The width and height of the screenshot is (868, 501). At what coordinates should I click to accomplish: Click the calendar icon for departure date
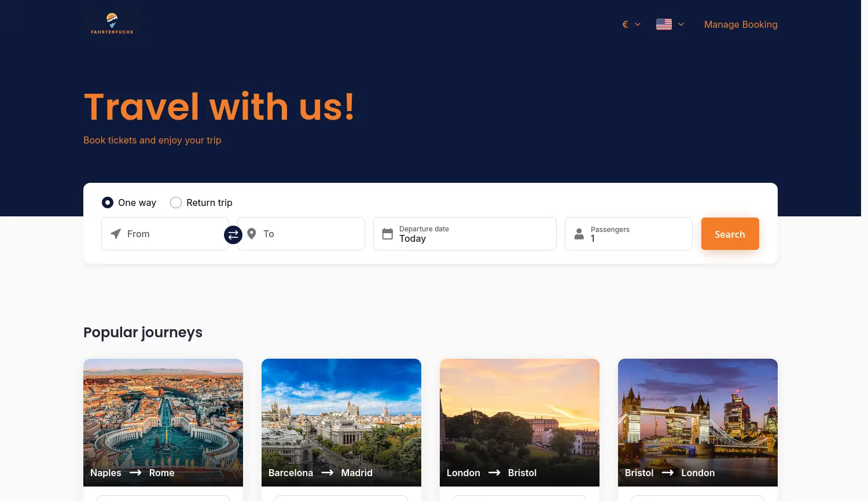[388, 234]
